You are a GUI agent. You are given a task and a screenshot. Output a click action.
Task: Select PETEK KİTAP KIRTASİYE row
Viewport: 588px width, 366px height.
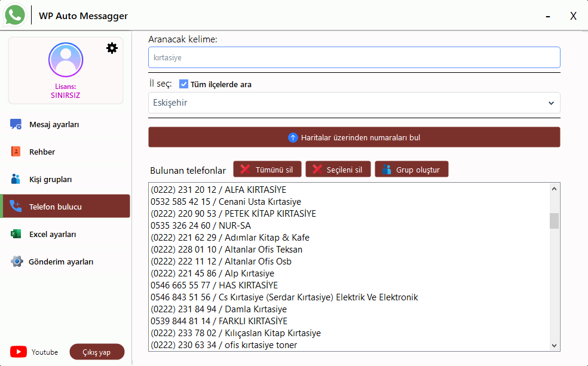tap(349, 214)
